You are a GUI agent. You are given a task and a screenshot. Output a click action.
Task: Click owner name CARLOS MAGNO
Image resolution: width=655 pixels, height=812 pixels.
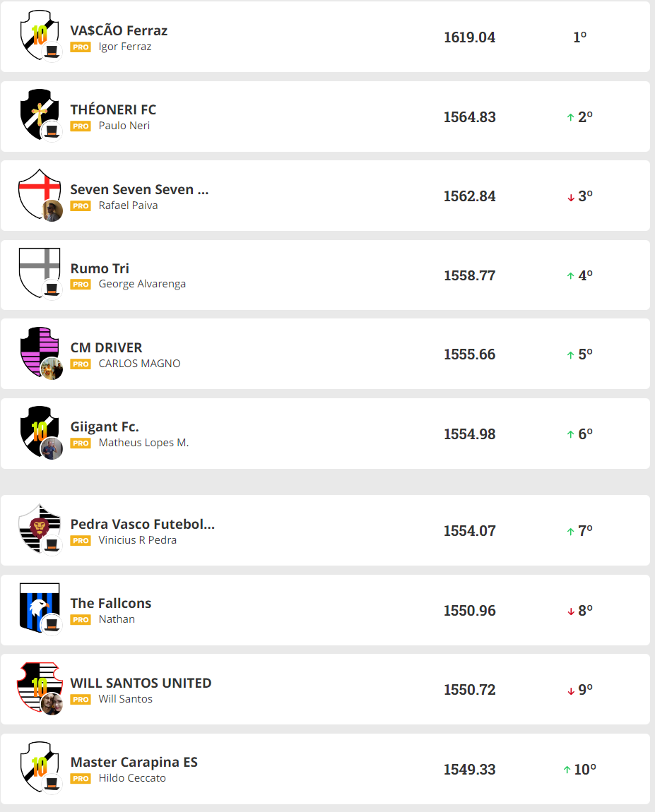pos(139,364)
